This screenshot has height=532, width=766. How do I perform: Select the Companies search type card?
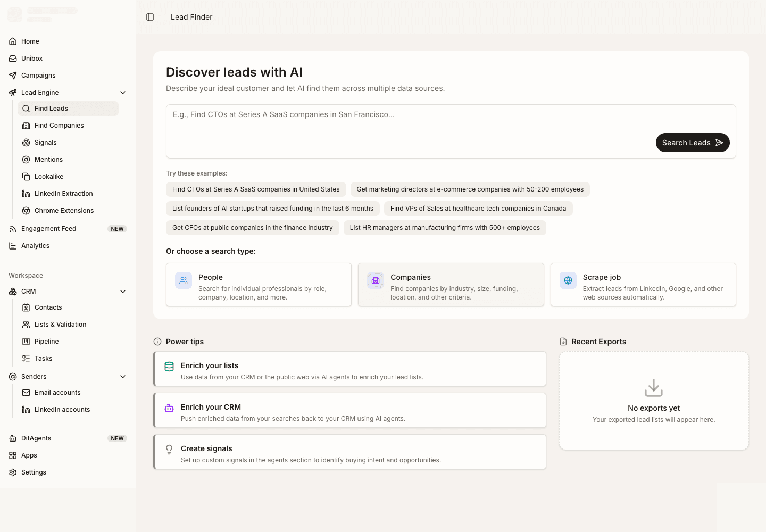(x=451, y=285)
